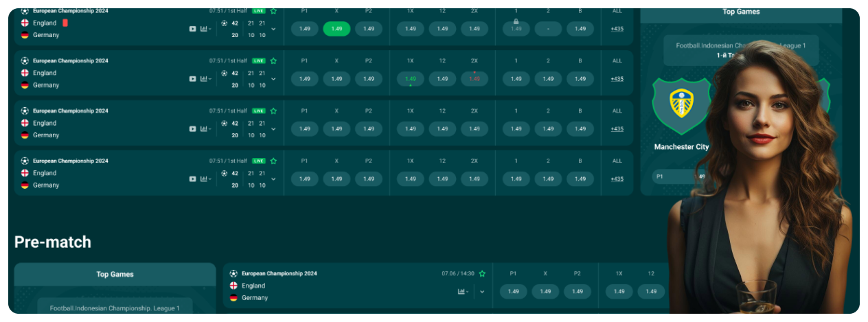Play live video stream for red-card England match
The height and width of the screenshot is (322, 868).
point(192,29)
